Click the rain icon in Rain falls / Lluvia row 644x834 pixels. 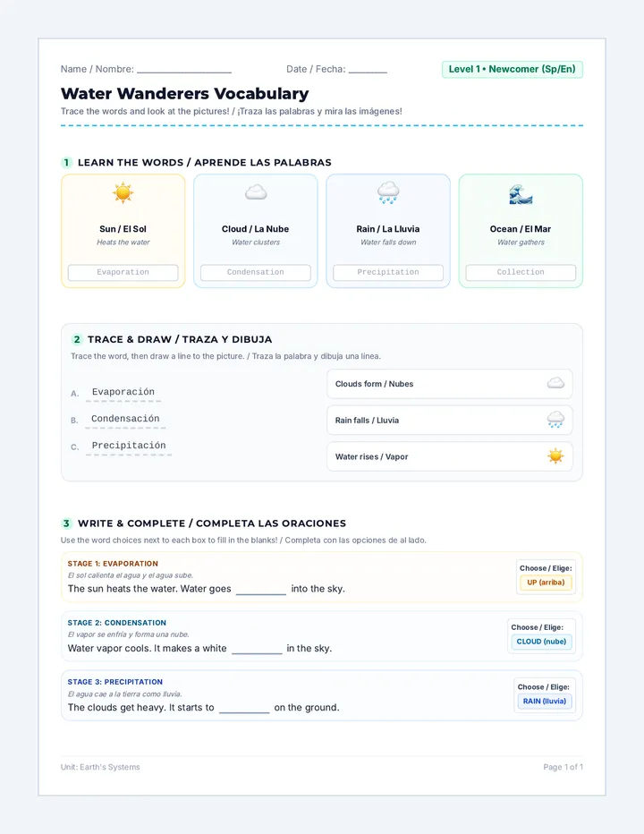click(x=555, y=420)
